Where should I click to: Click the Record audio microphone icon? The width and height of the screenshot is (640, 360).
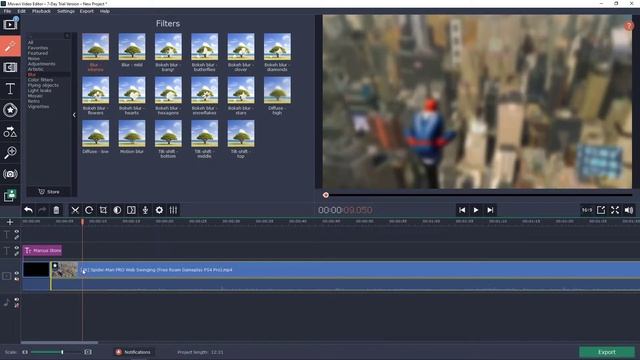[x=145, y=210]
